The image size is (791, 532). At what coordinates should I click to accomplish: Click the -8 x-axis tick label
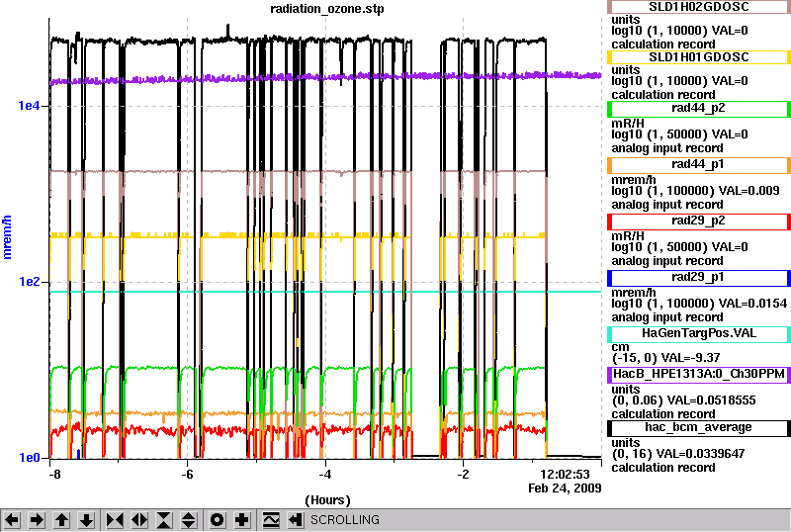pyautogui.click(x=55, y=475)
